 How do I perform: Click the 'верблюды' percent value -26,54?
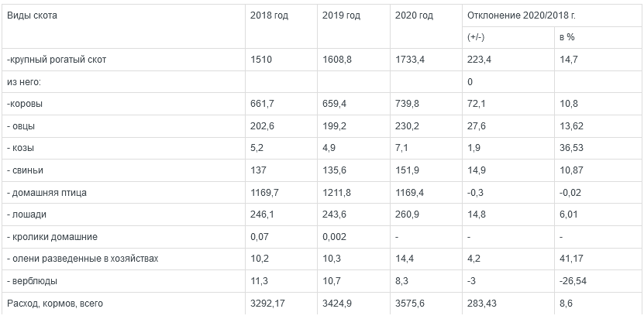coord(573,281)
